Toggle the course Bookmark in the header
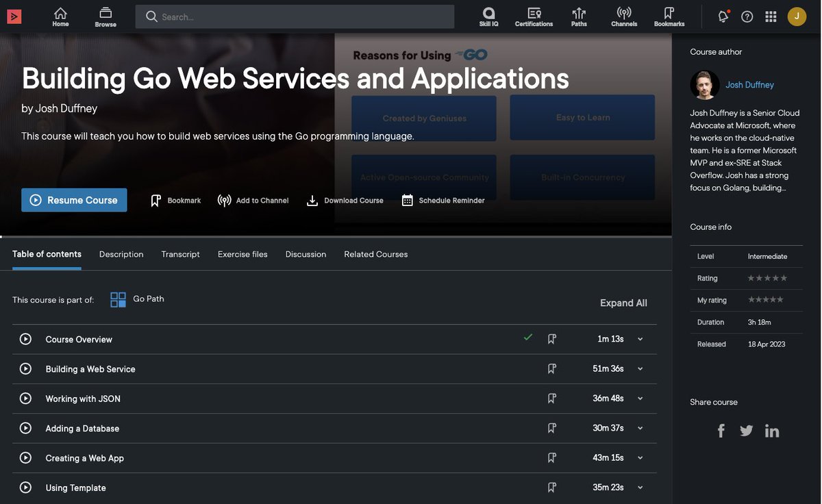822x504 pixels. 175,201
